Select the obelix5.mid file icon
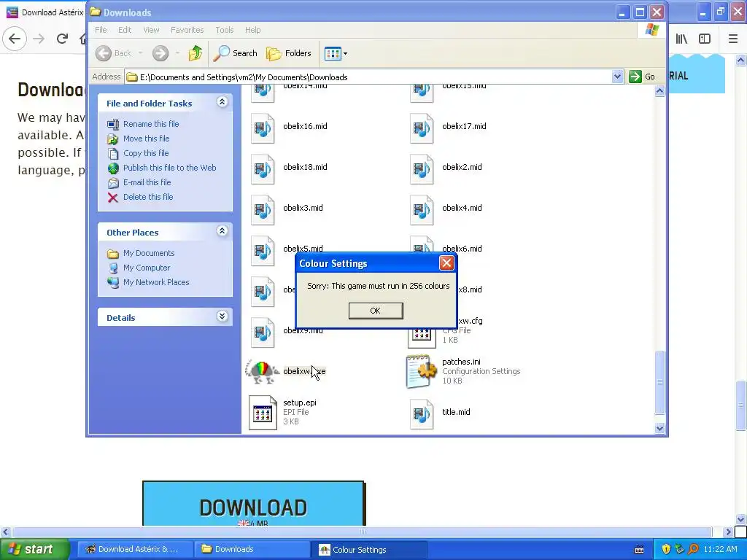747x560 pixels. (263, 251)
